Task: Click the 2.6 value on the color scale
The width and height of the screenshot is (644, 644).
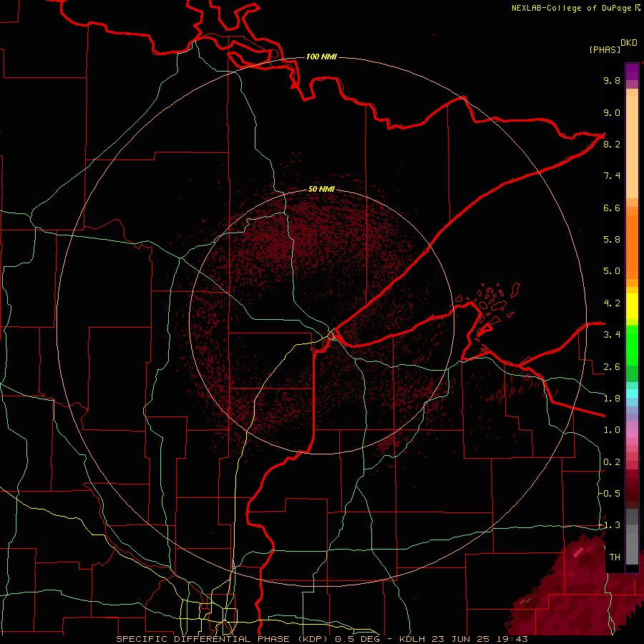Action: 612,366
